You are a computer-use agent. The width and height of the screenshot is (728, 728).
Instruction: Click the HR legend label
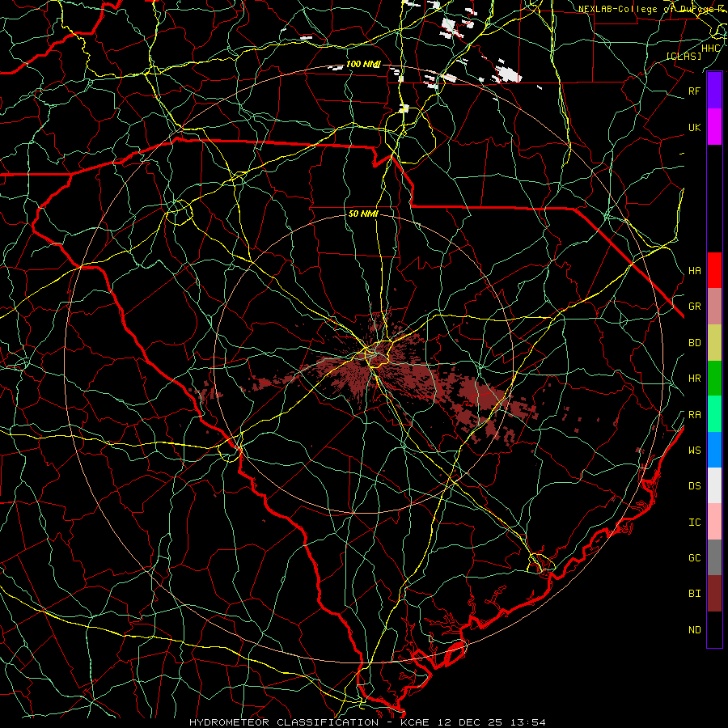tap(694, 379)
